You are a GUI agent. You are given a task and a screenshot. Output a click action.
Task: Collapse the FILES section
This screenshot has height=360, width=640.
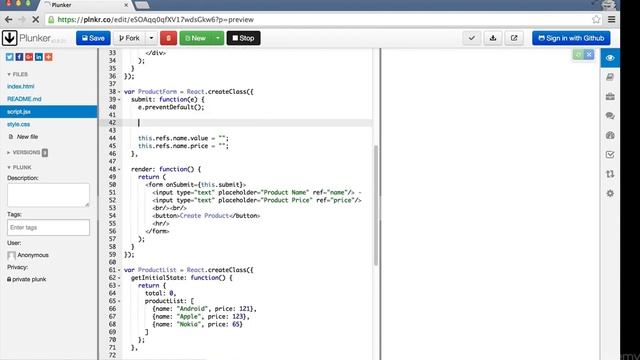[18, 74]
